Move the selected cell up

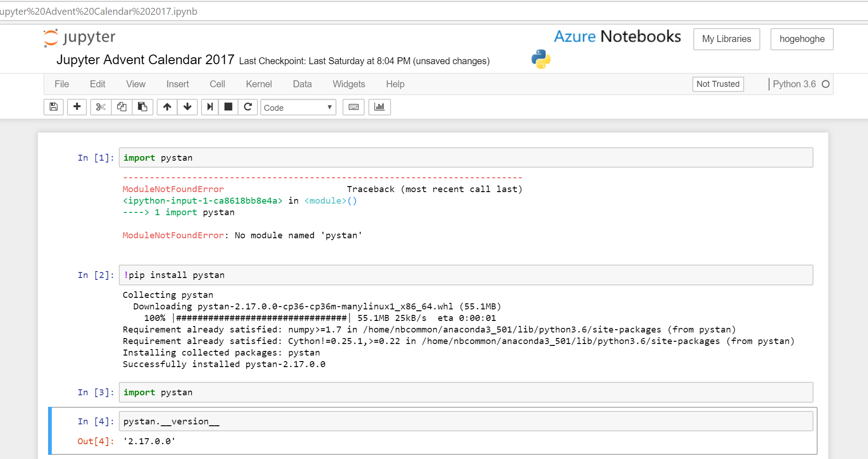point(167,107)
